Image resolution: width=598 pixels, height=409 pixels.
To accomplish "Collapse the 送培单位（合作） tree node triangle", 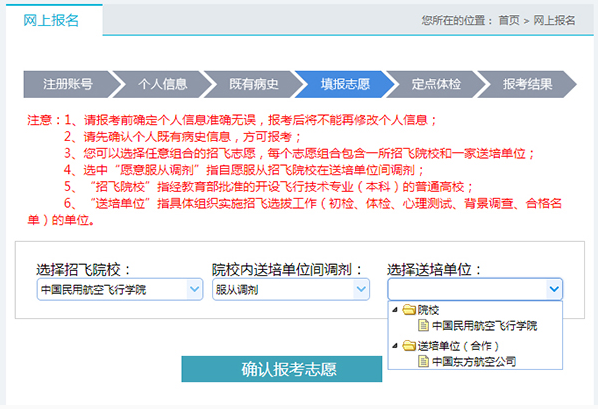I will [x=395, y=346].
